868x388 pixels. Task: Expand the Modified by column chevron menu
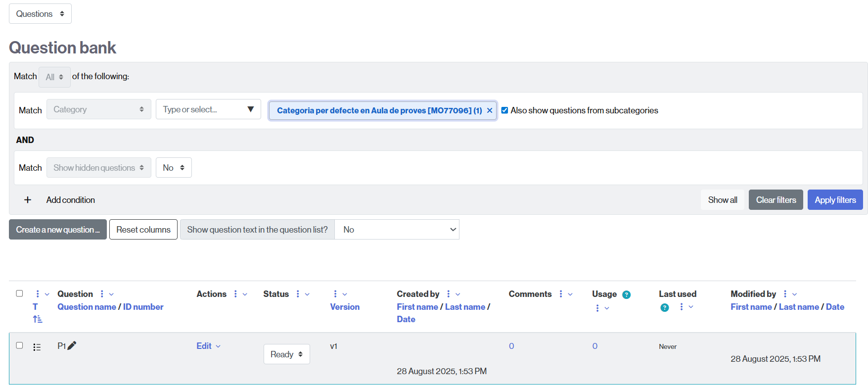(x=794, y=294)
